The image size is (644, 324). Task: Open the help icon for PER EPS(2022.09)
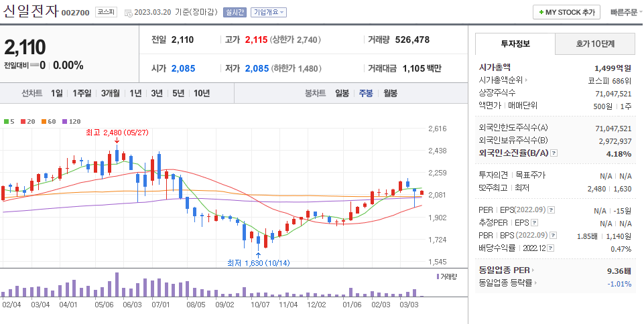(x=552, y=210)
